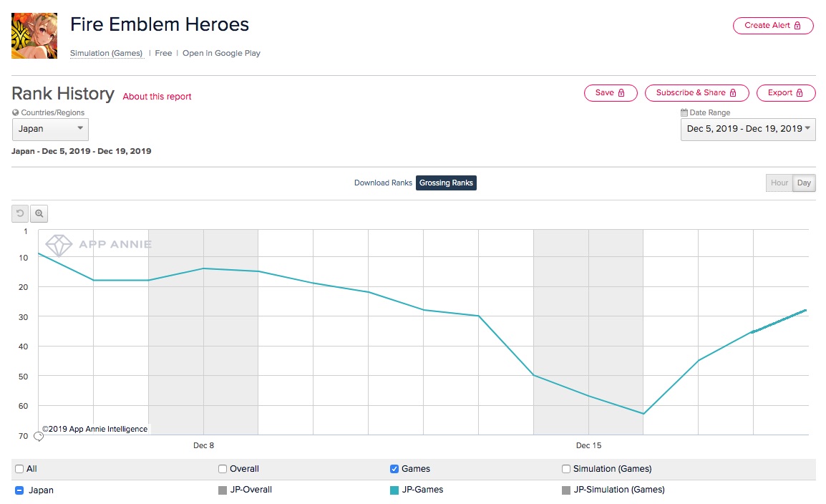The width and height of the screenshot is (826, 504).
Task: Click the y-axis label 1
Action: pyautogui.click(x=25, y=231)
